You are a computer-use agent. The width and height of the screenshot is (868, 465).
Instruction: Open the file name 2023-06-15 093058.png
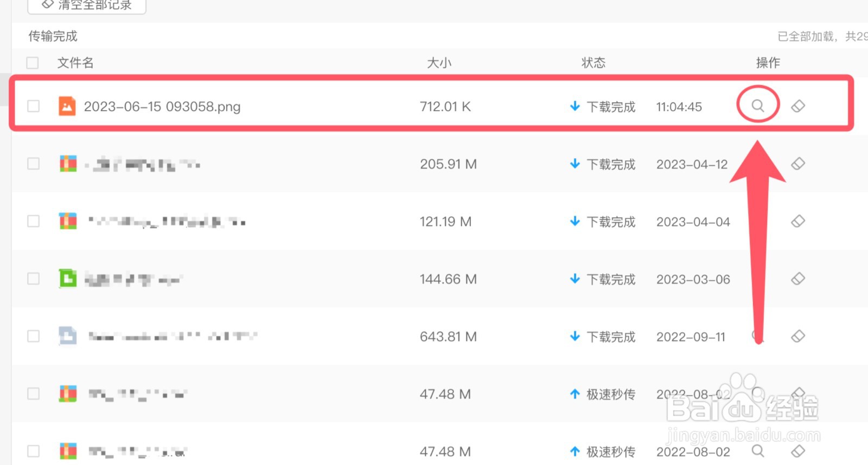point(162,107)
